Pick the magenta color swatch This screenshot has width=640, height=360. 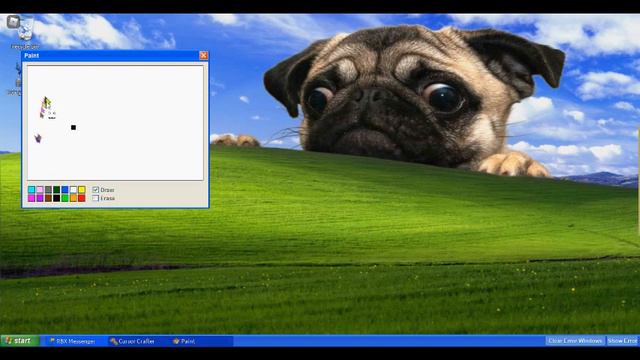[31, 198]
